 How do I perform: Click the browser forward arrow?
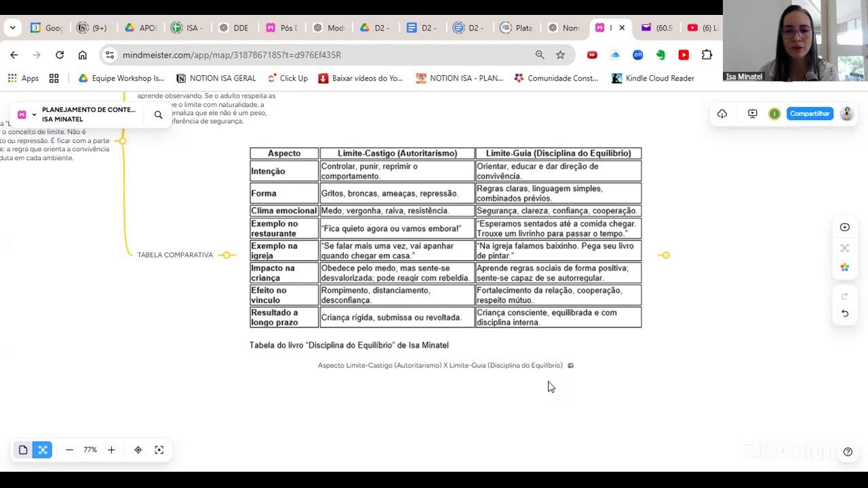37,55
